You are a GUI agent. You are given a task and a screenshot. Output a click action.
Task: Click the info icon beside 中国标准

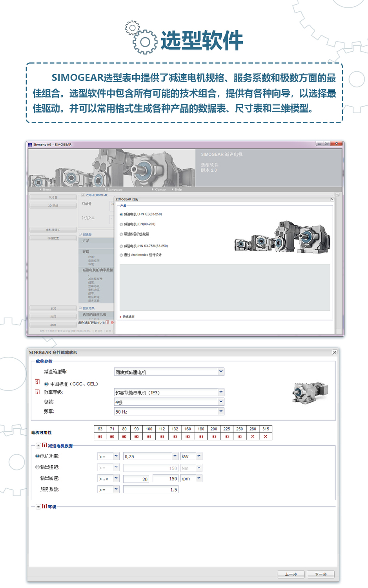pos(37,381)
